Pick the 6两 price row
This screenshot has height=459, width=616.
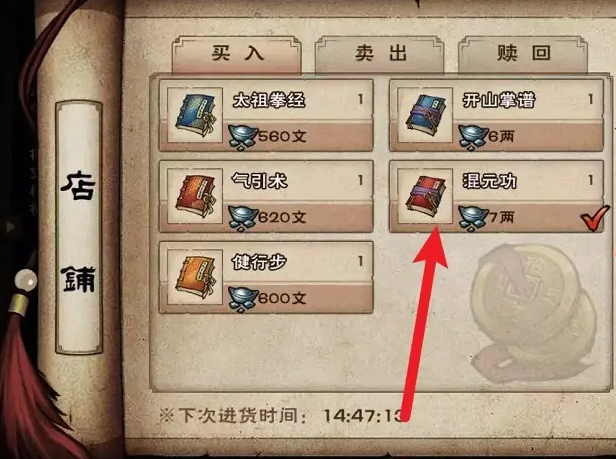click(x=496, y=136)
